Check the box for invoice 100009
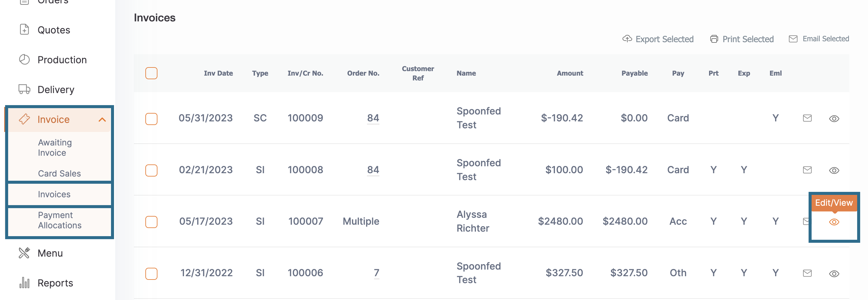 (x=151, y=118)
